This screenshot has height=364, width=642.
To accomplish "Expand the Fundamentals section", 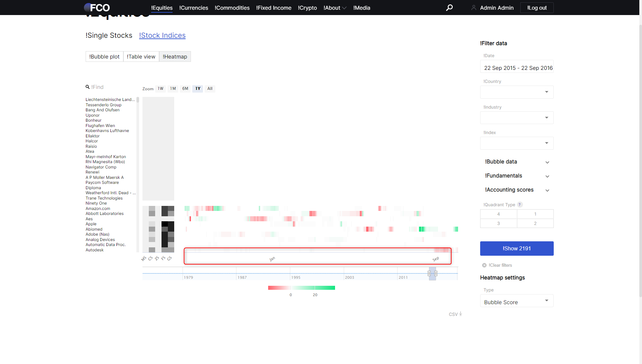I will click(517, 176).
